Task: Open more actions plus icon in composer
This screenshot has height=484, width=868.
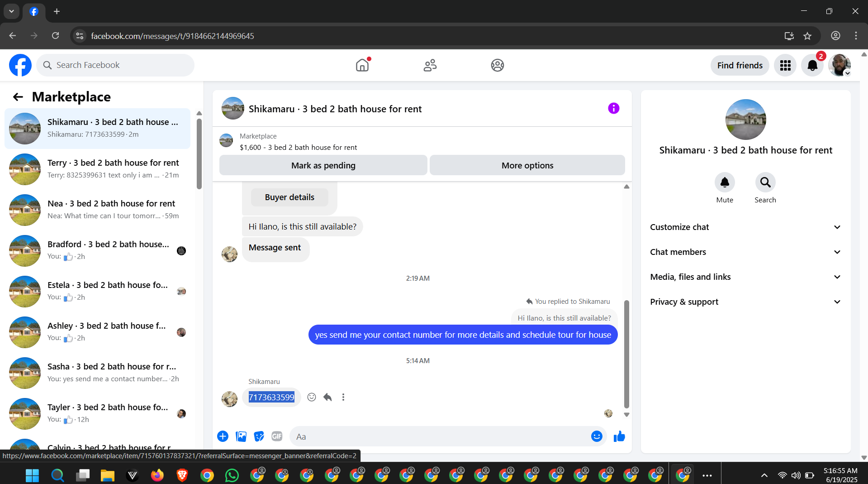Action: pos(223,436)
